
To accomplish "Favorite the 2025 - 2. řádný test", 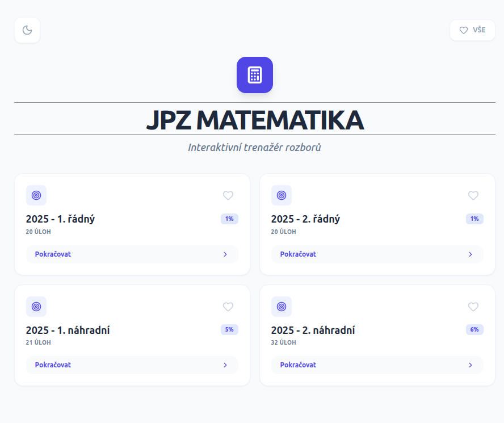I will coord(473,195).
